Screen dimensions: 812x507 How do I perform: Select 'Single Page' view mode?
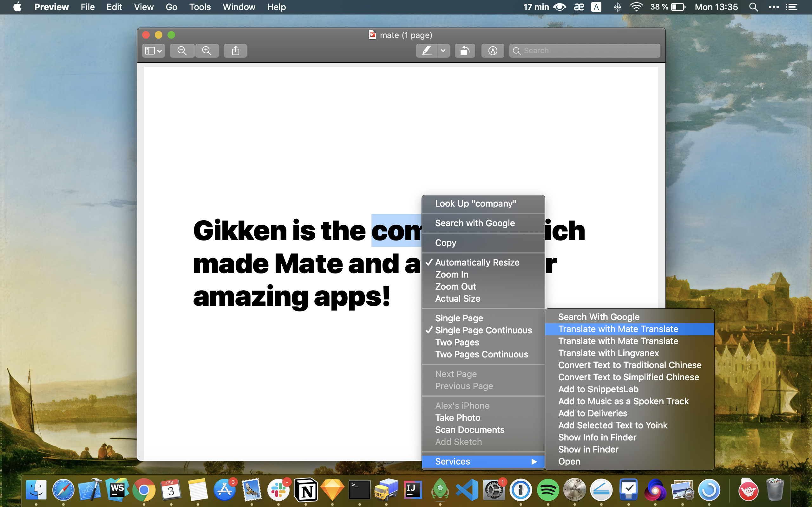coord(459,318)
